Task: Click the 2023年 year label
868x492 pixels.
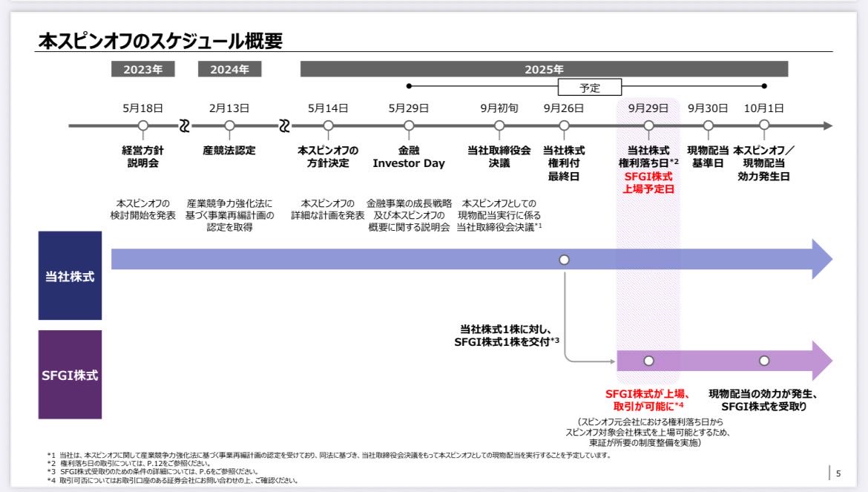Action: [143, 69]
